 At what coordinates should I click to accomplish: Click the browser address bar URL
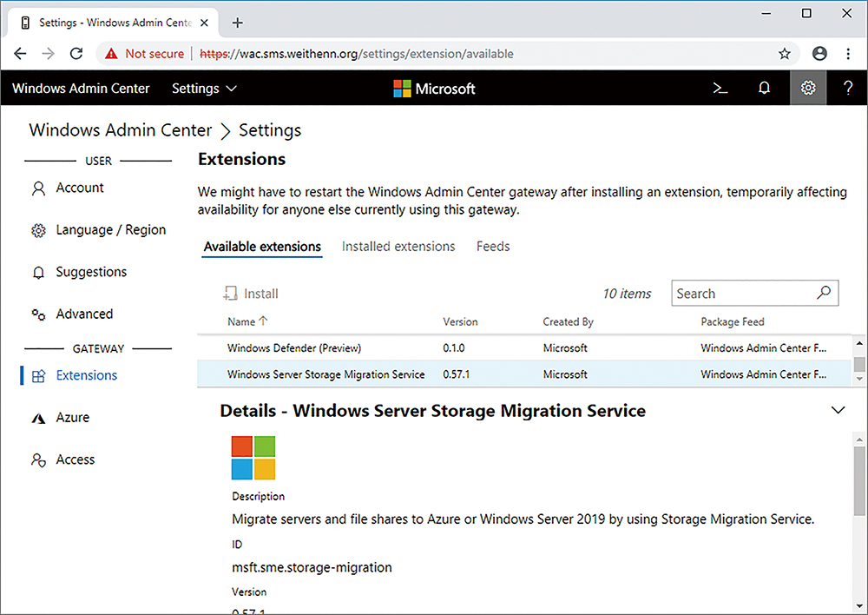[x=357, y=54]
